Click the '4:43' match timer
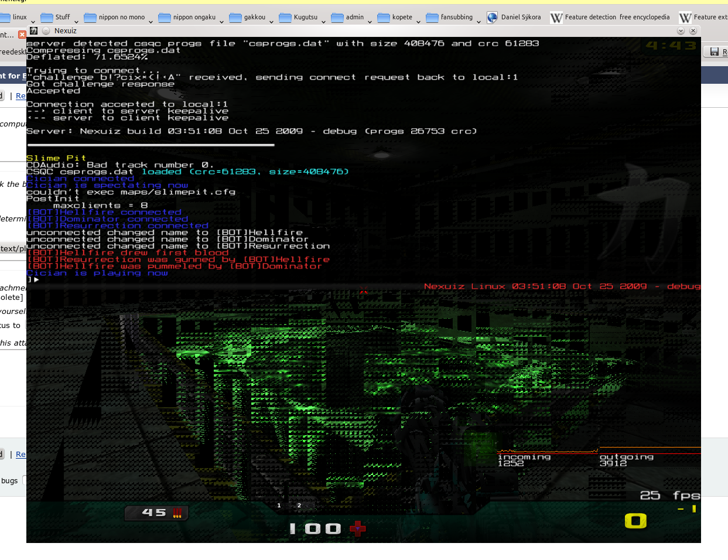This screenshot has width=728, height=560. (x=671, y=45)
